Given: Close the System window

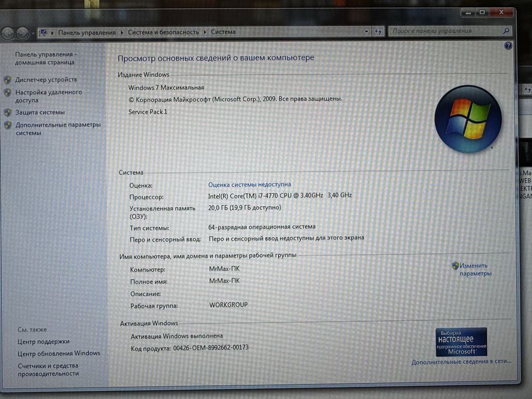Looking at the screenshot, I should 501,12.
